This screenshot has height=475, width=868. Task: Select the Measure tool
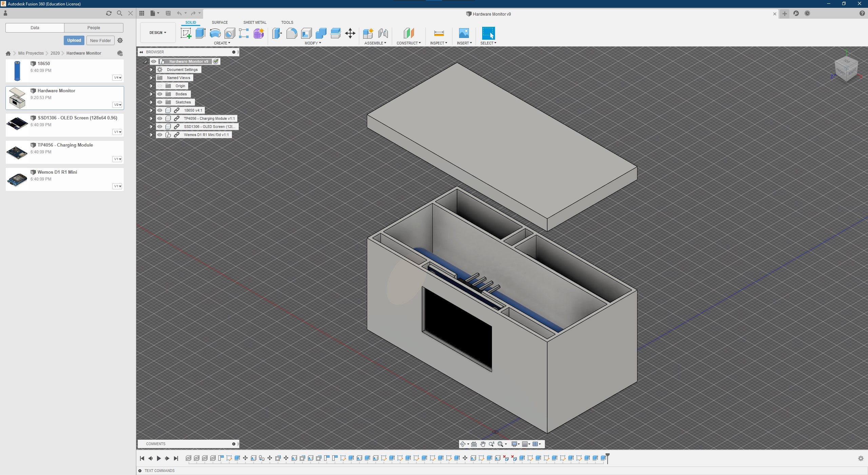point(439,33)
